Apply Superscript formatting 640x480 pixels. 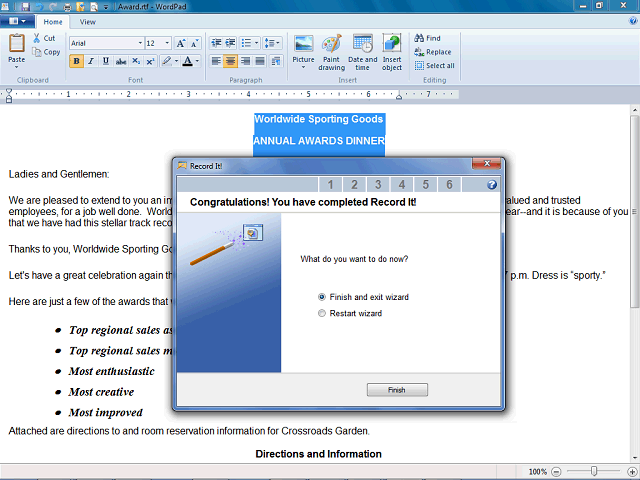(x=150, y=61)
